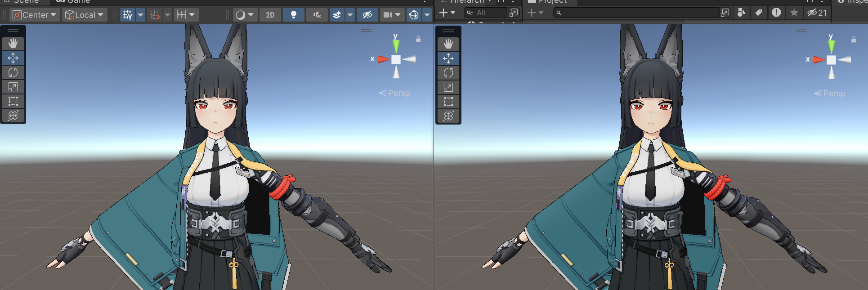Toggle scene lighting with the lightbulb button

tap(294, 15)
